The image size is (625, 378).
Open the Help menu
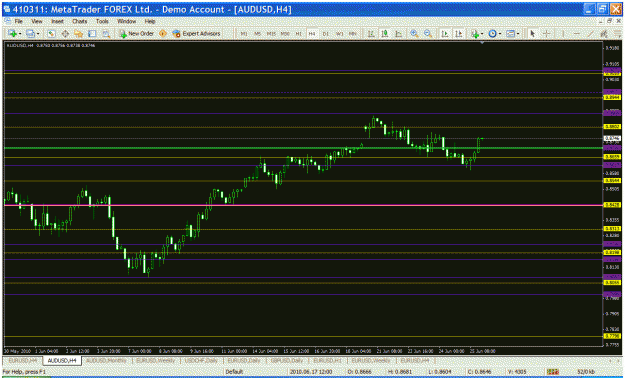click(x=150, y=21)
